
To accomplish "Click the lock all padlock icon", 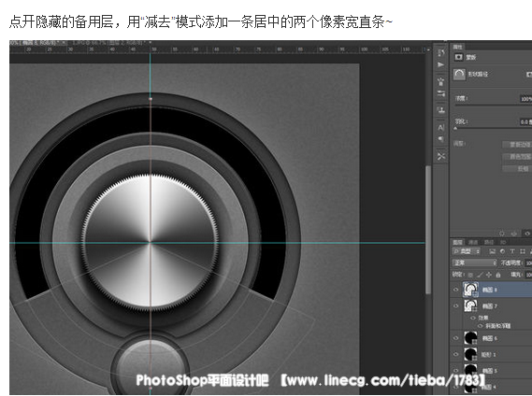I will [498, 275].
